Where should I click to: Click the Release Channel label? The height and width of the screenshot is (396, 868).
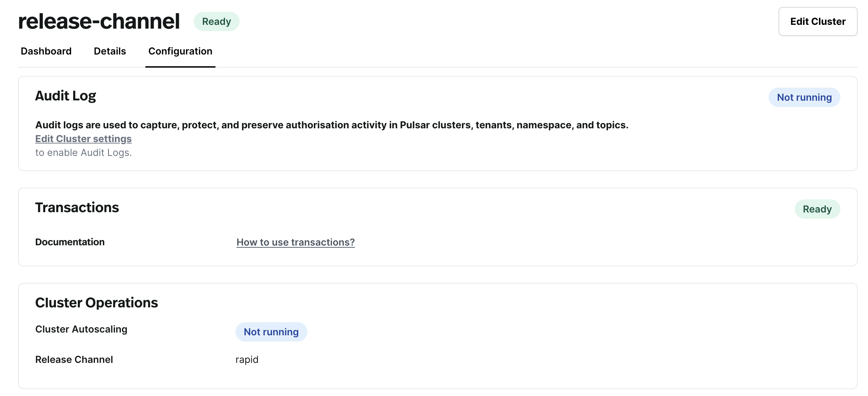coord(74,359)
